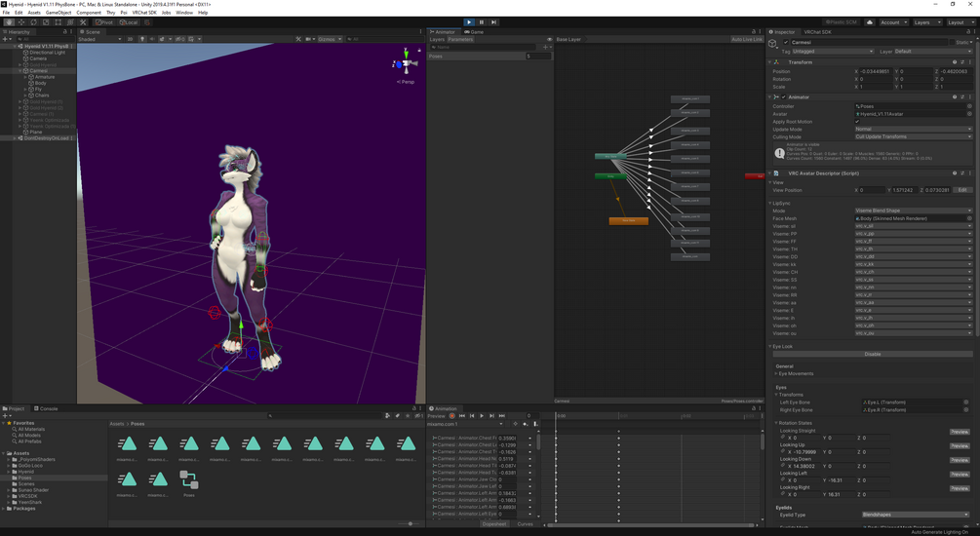Select the Move tool in the toolbar

point(21,21)
